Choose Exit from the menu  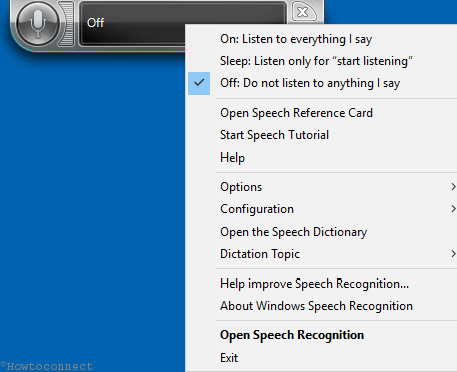coord(321,358)
